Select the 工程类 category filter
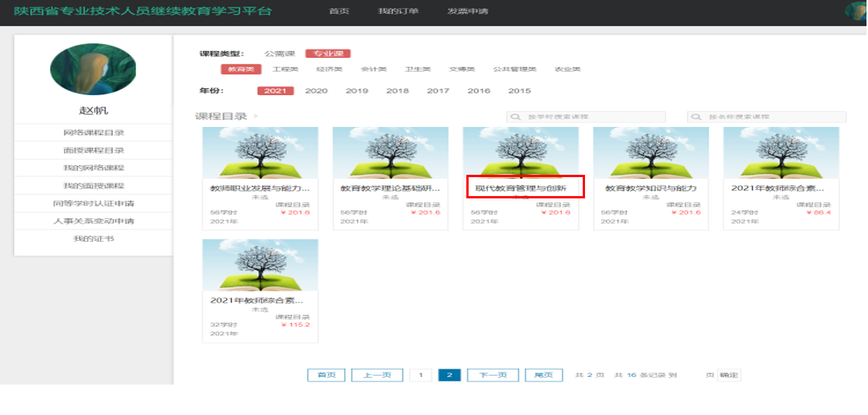 pos(285,69)
